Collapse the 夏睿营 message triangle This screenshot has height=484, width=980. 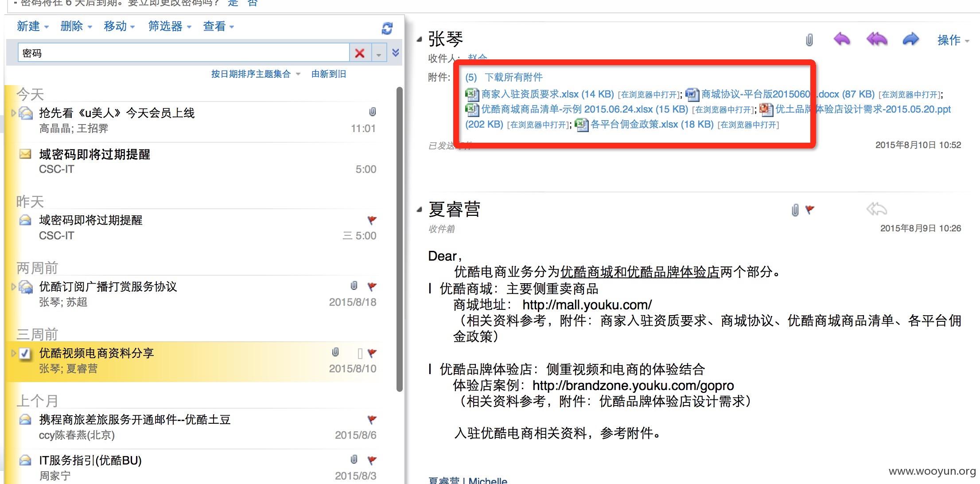[419, 210]
